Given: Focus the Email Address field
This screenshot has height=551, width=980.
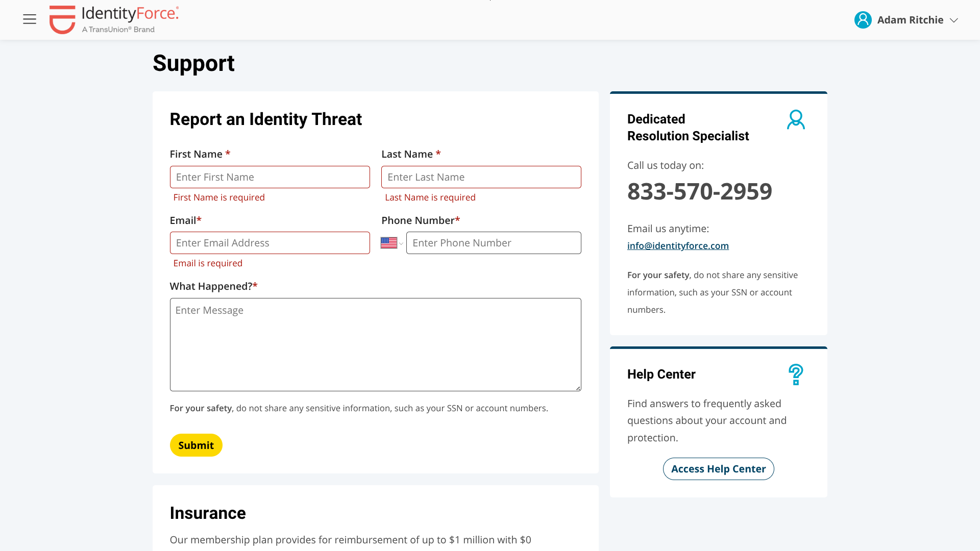Looking at the screenshot, I should (269, 243).
